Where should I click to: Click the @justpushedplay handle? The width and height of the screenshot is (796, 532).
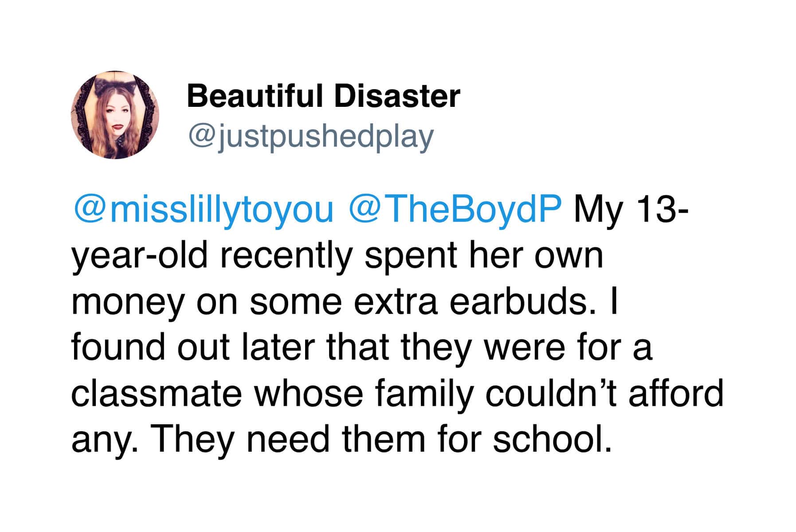(x=310, y=137)
